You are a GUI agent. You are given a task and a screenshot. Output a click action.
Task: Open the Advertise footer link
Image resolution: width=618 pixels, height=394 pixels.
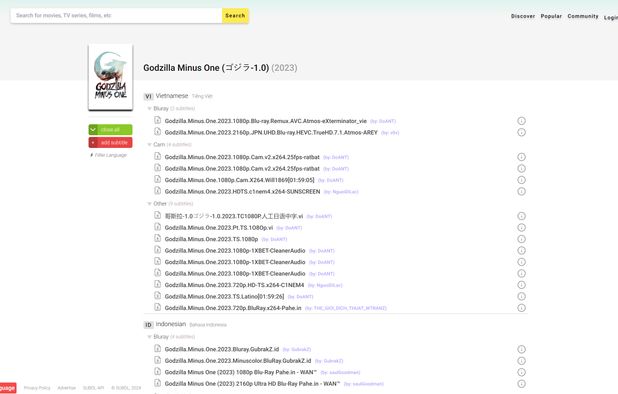67,388
